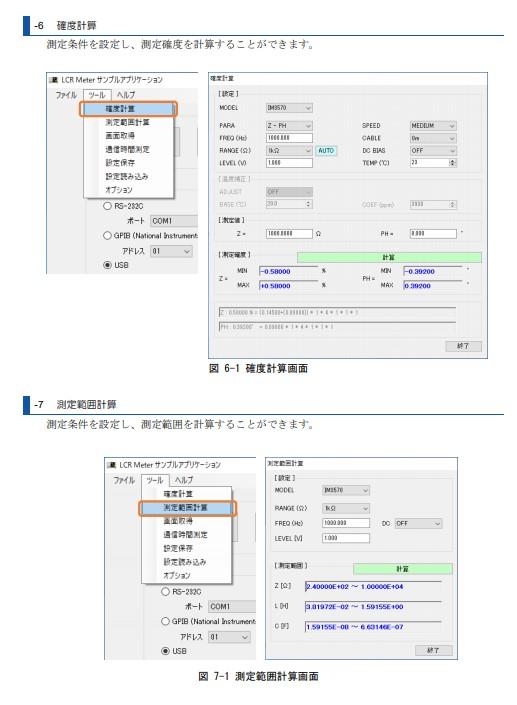Image resolution: width=517 pixels, height=705 pixels.
Task: Click the FREQ (Hz) field in the 測定範囲計算 dialog
Action: click(346, 523)
